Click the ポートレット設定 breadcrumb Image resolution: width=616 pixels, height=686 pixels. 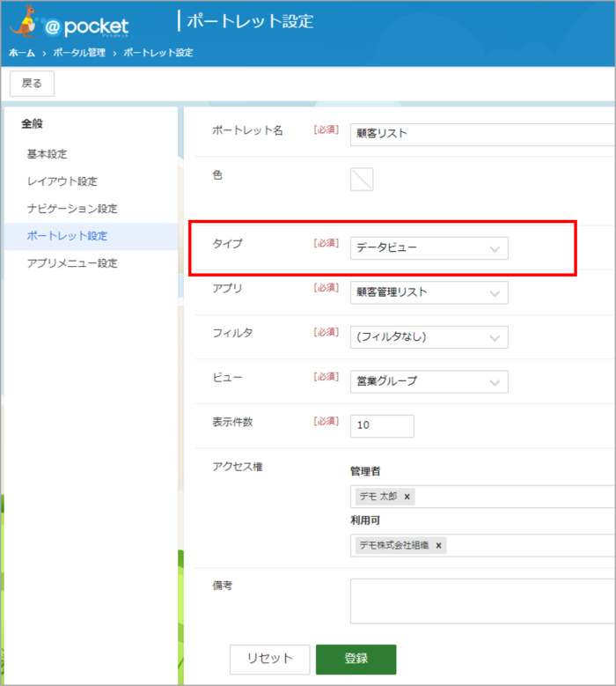click(x=158, y=53)
